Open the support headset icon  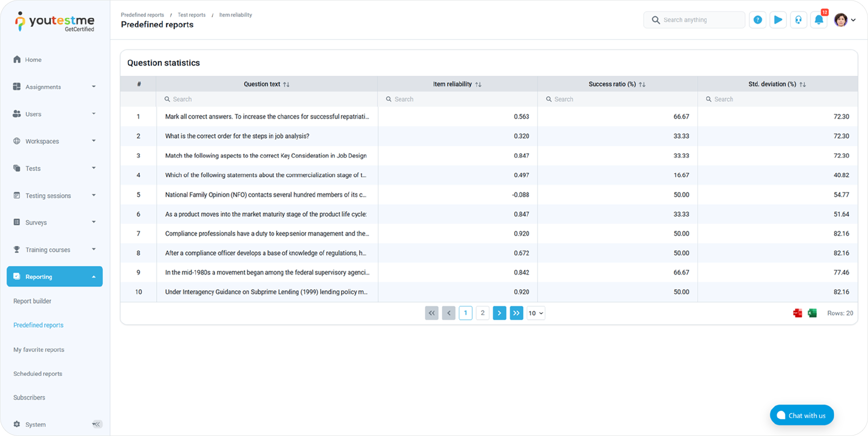(x=798, y=20)
